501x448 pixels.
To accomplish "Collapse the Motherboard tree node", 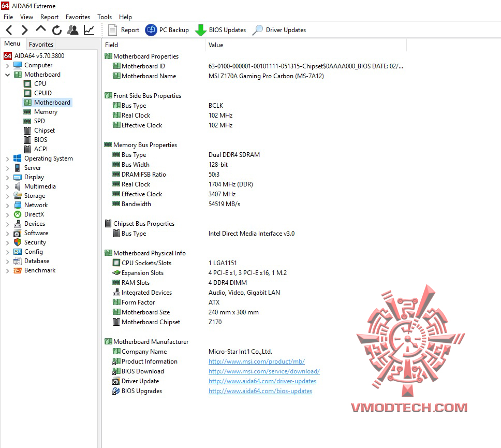I will pyautogui.click(x=8, y=75).
